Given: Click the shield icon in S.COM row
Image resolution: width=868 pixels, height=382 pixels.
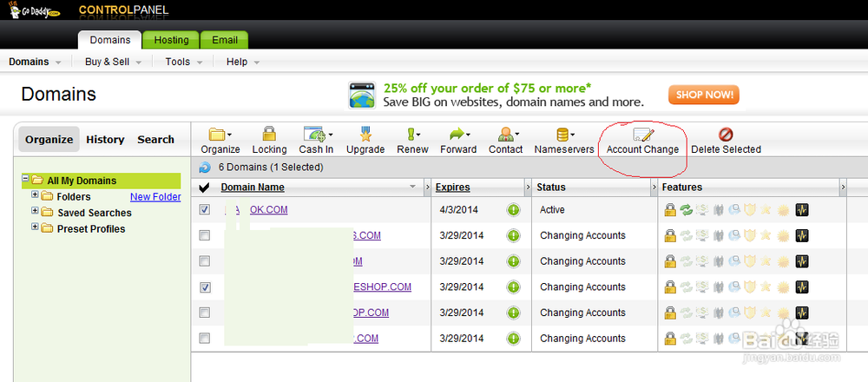Looking at the screenshot, I should (x=750, y=235).
